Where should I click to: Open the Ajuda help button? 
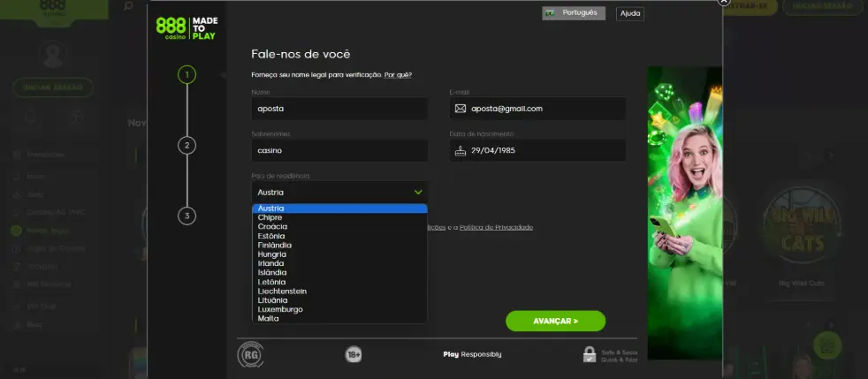630,13
